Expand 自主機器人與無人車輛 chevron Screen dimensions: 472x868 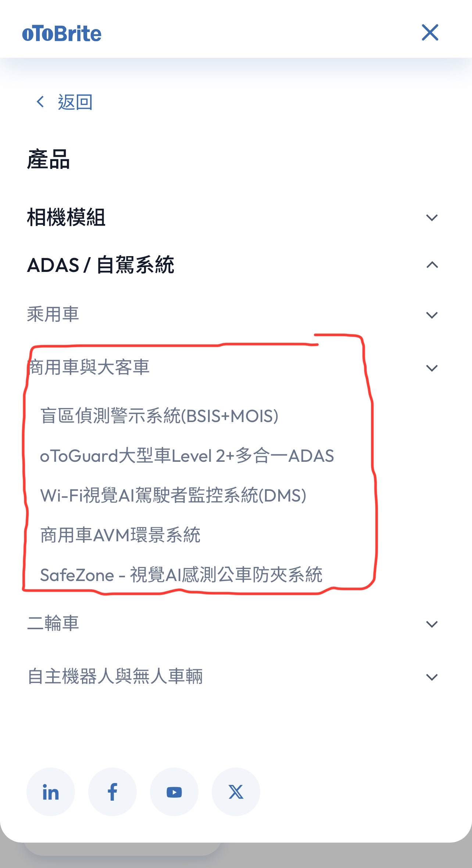tap(432, 677)
